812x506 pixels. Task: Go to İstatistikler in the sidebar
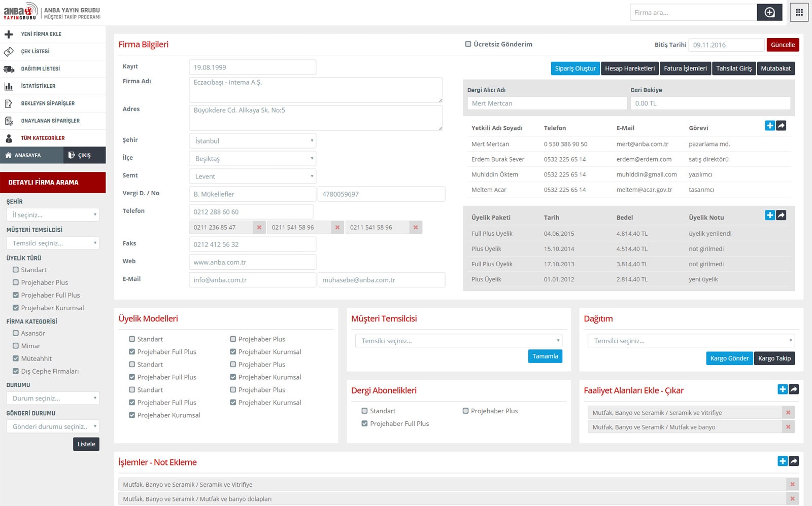pyautogui.click(x=38, y=86)
